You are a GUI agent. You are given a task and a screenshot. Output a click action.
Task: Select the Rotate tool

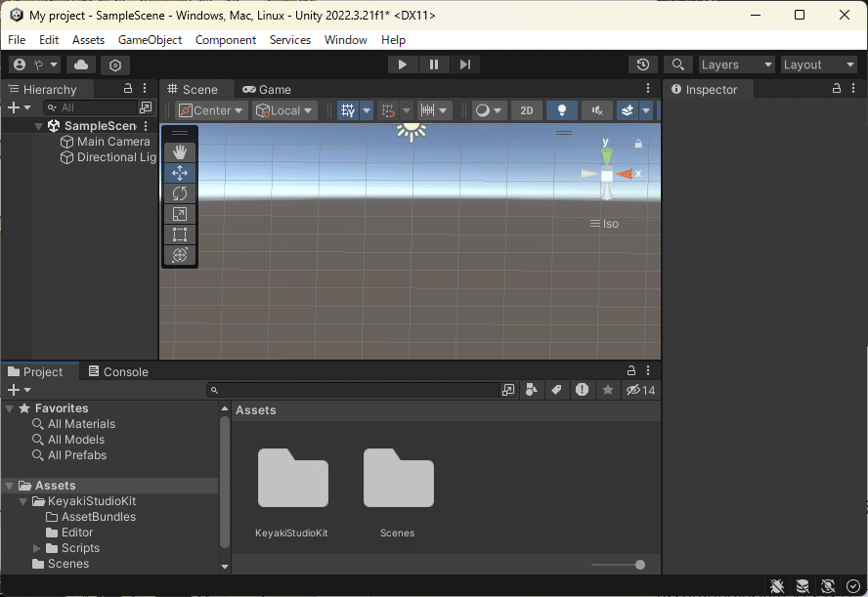(x=179, y=193)
